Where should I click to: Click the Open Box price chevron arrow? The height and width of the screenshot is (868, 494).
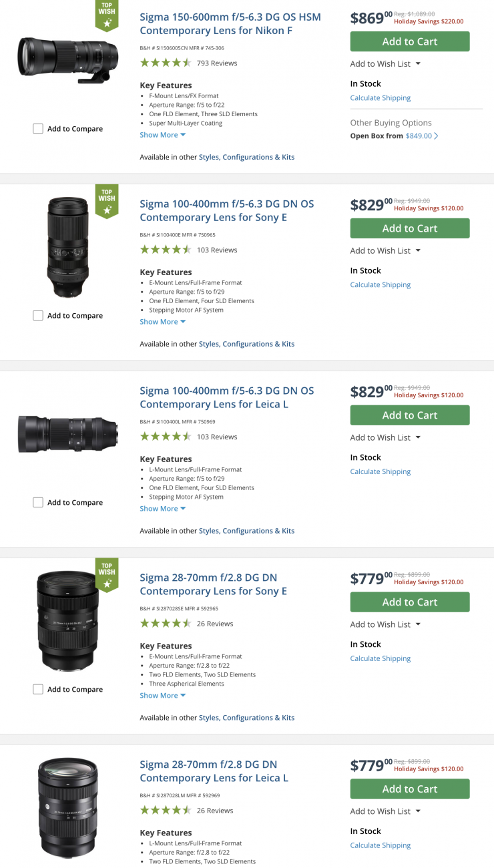pyautogui.click(x=437, y=136)
